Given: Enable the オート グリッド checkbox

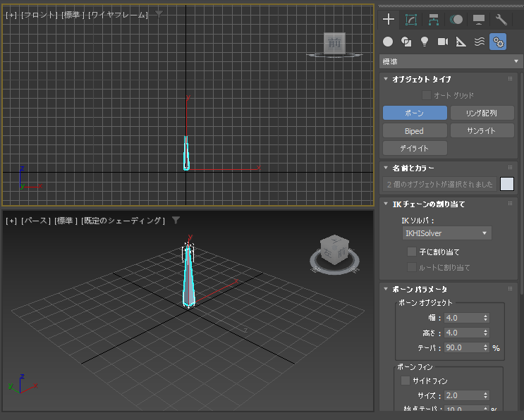Looking at the screenshot, I should 427,95.
